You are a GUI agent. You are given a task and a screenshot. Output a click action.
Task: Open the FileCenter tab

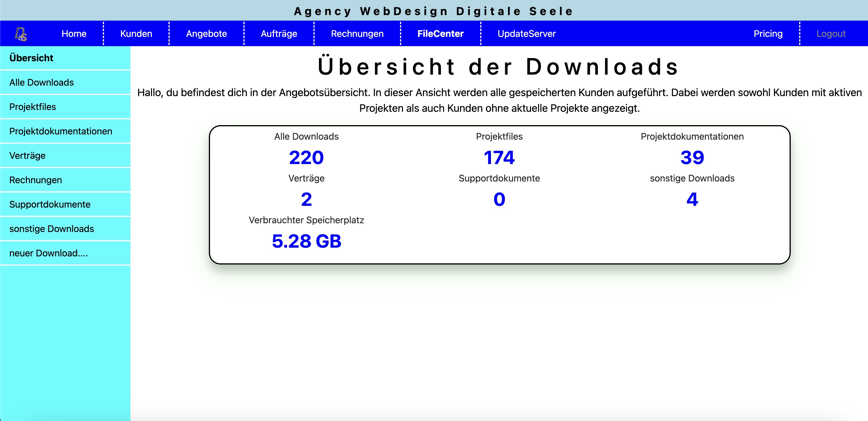click(x=440, y=33)
